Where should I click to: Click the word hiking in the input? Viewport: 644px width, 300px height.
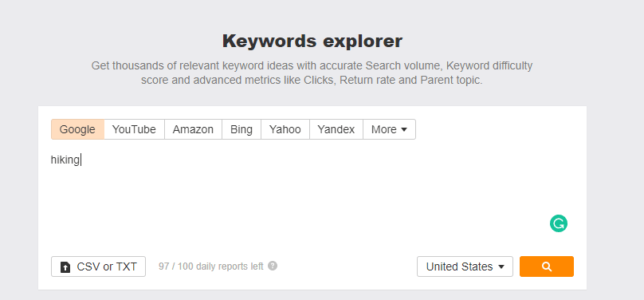pyautogui.click(x=65, y=160)
